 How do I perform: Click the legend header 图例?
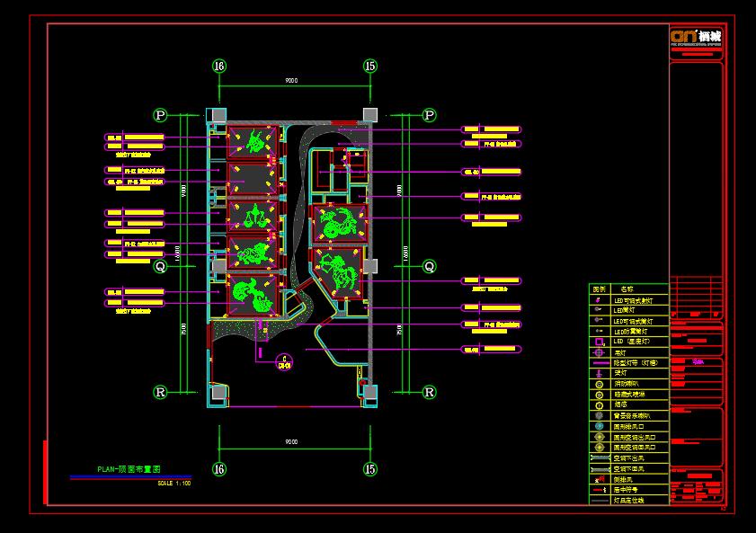point(600,289)
